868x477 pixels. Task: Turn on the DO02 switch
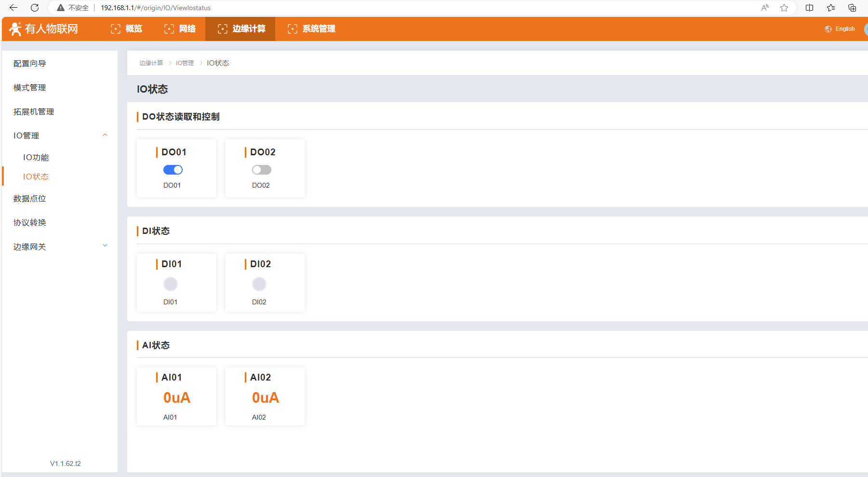[x=262, y=170]
